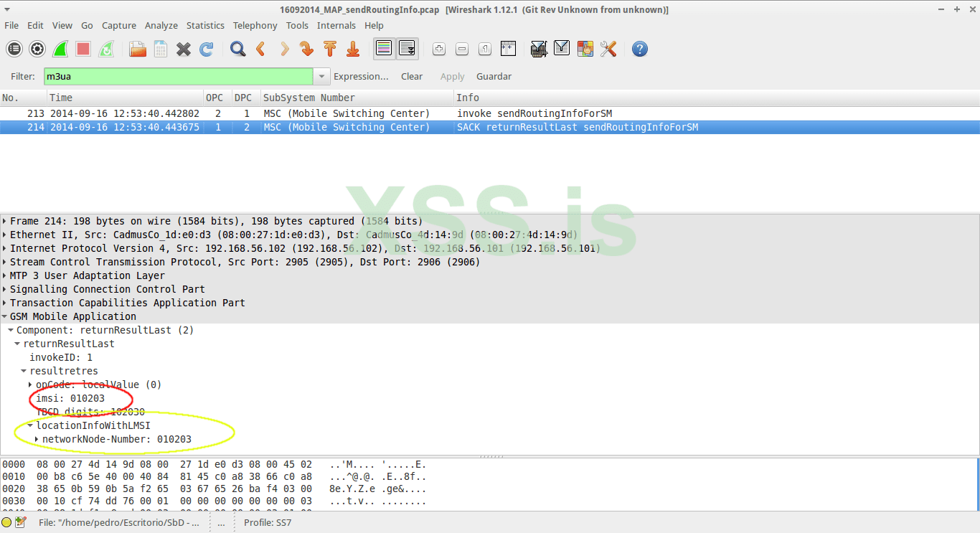
Task: Jump to the first packet icon
Action: click(x=330, y=49)
